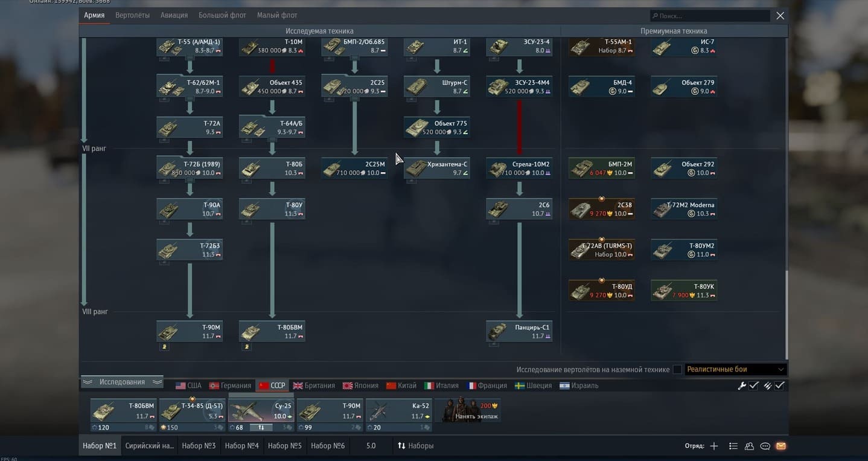Click the plus icon next to Отряд
Viewport: 868px width, 461px height.
click(x=714, y=446)
